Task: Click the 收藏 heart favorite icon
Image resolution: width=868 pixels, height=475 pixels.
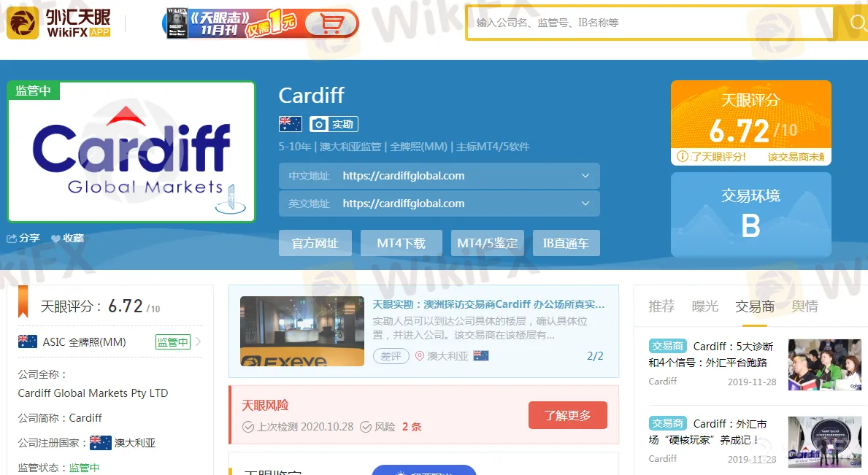Action: 56,239
